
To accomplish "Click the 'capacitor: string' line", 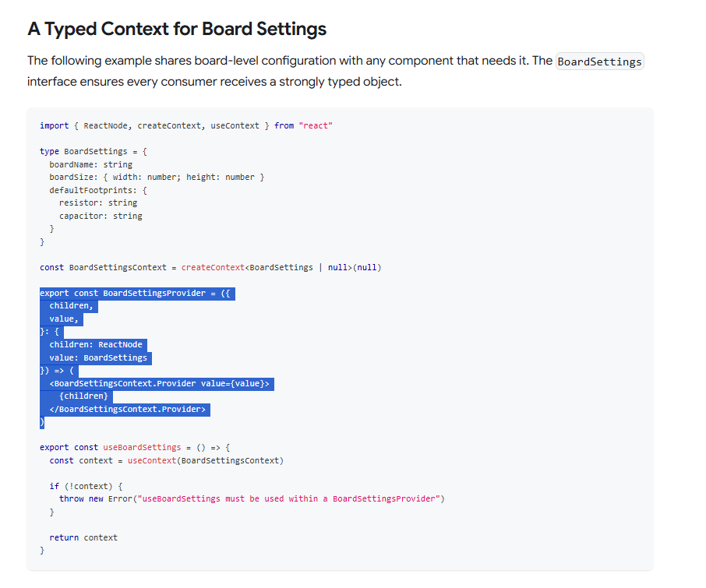I will (x=101, y=216).
